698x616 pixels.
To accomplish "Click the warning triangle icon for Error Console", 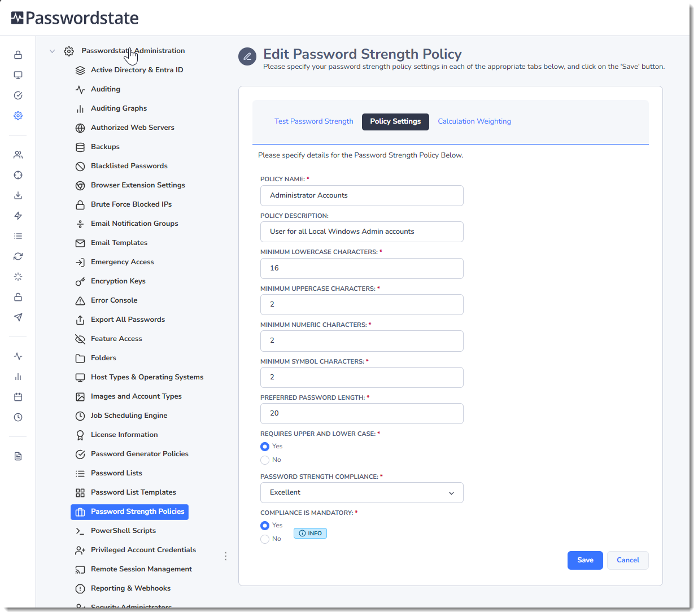I will [80, 301].
